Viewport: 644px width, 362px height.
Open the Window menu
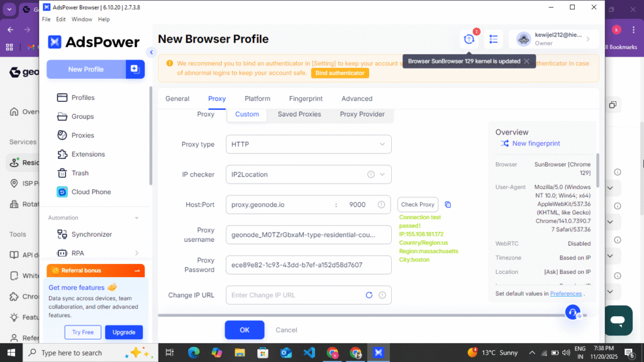coord(82,19)
